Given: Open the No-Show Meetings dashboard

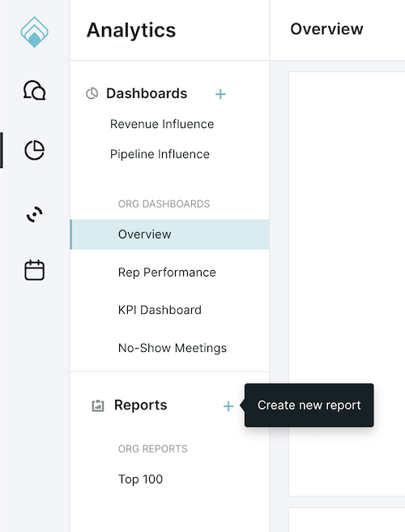Looking at the screenshot, I should tap(173, 348).
